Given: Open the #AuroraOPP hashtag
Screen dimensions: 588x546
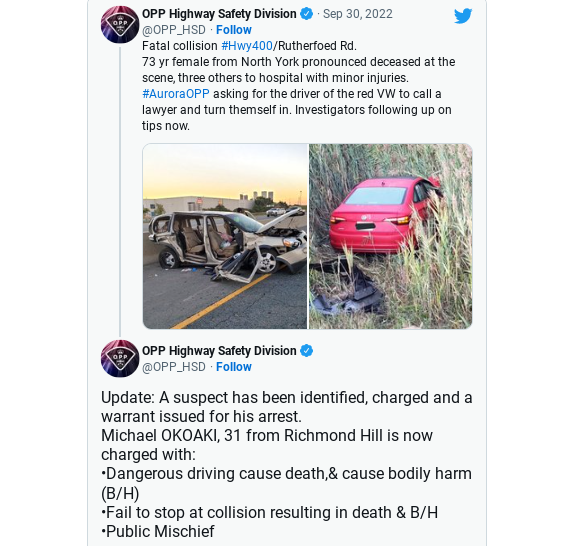Looking at the screenshot, I should (176, 94).
